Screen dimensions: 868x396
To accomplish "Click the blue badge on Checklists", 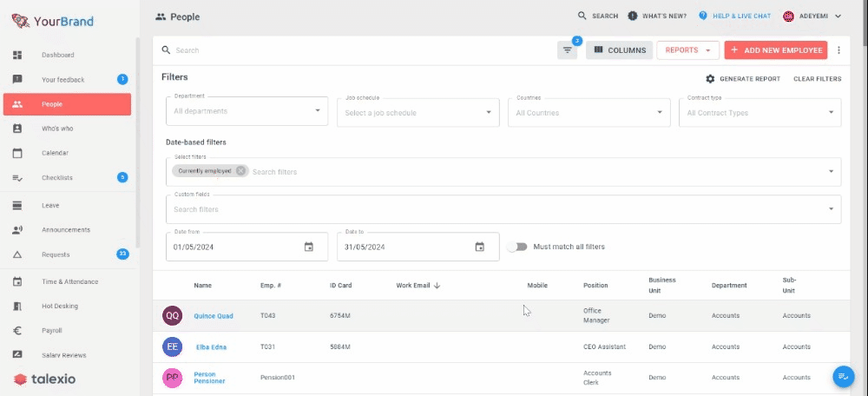I will click(x=122, y=177).
